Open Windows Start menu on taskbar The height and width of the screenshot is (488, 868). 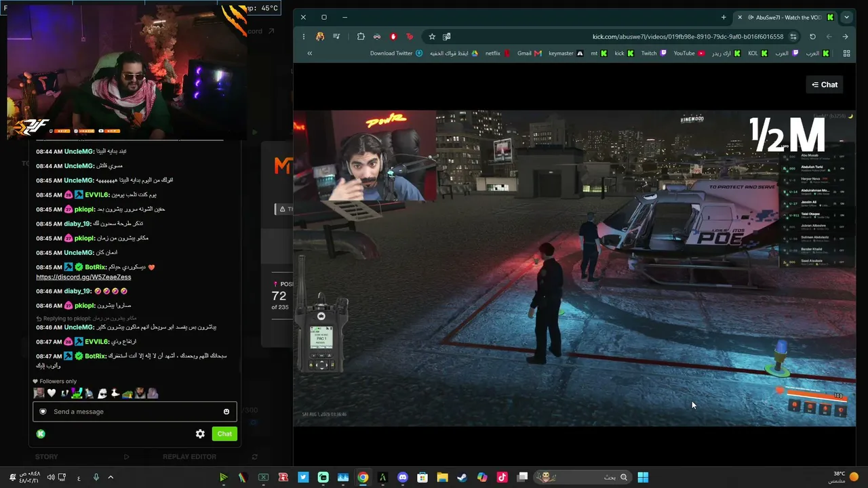[643, 477]
